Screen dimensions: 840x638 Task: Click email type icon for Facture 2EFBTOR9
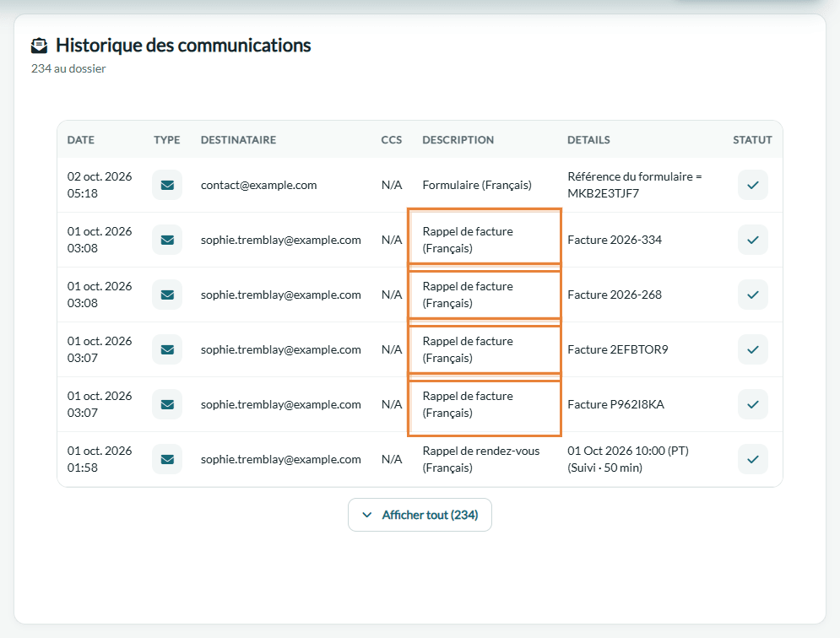[167, 349]
